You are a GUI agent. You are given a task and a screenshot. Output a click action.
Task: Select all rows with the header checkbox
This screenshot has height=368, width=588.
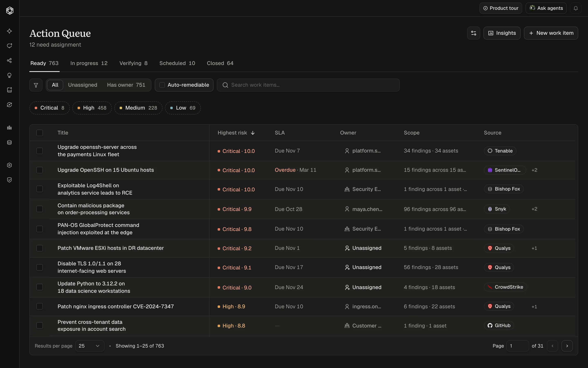(x=40, y=133)
